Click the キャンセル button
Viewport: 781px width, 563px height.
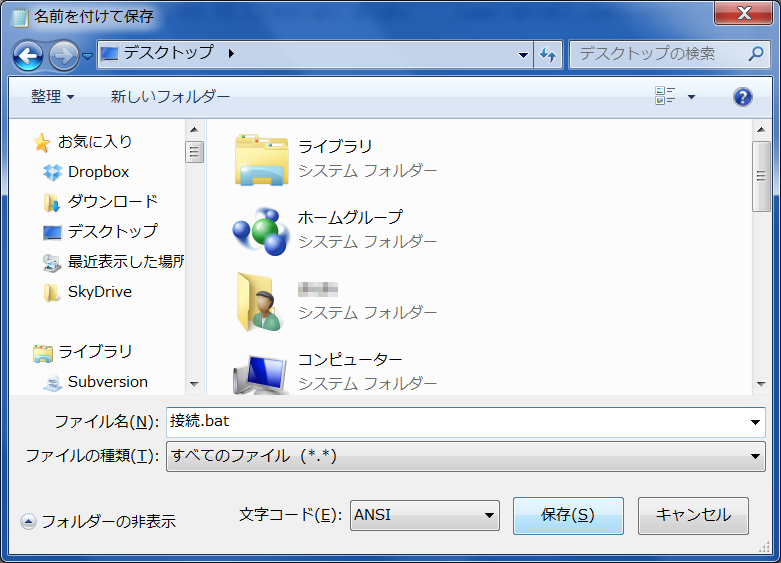coord(693,516)
